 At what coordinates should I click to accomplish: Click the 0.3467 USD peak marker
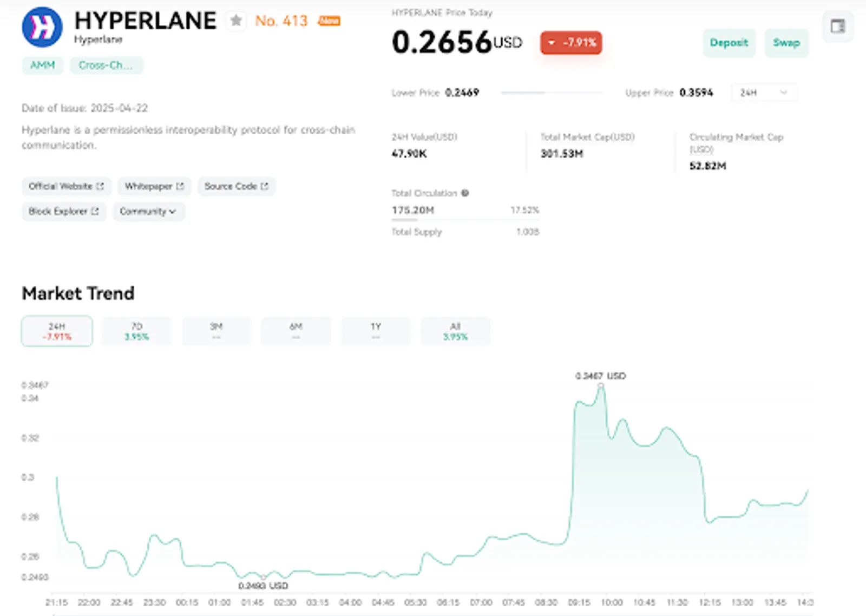601,385
